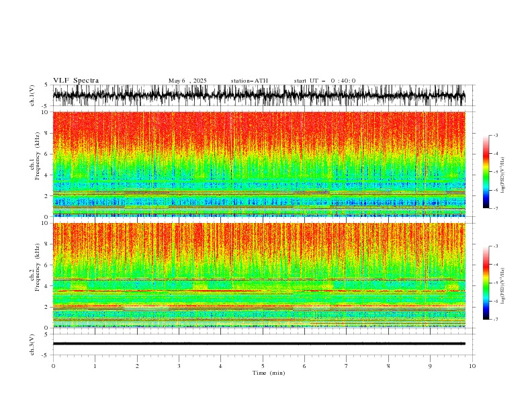This screenshot has height=411, width=532.
Task: Click the "6" tick label on time axis
Action: [304, 366]
